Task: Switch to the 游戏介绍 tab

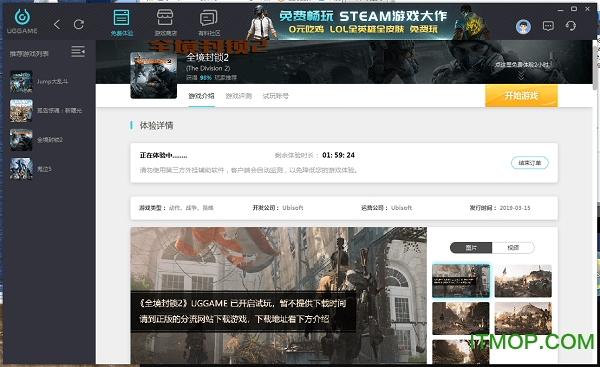Action: pyautogui.click(x=201, y=96)
